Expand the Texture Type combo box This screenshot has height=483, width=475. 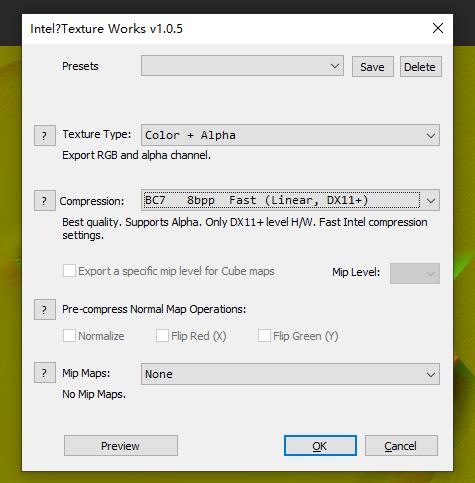tap(290, 135)
